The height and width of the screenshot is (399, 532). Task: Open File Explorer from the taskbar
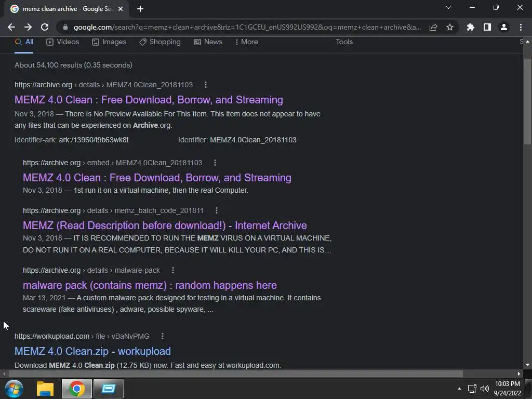pyautogui.click(x=45, y=389)
